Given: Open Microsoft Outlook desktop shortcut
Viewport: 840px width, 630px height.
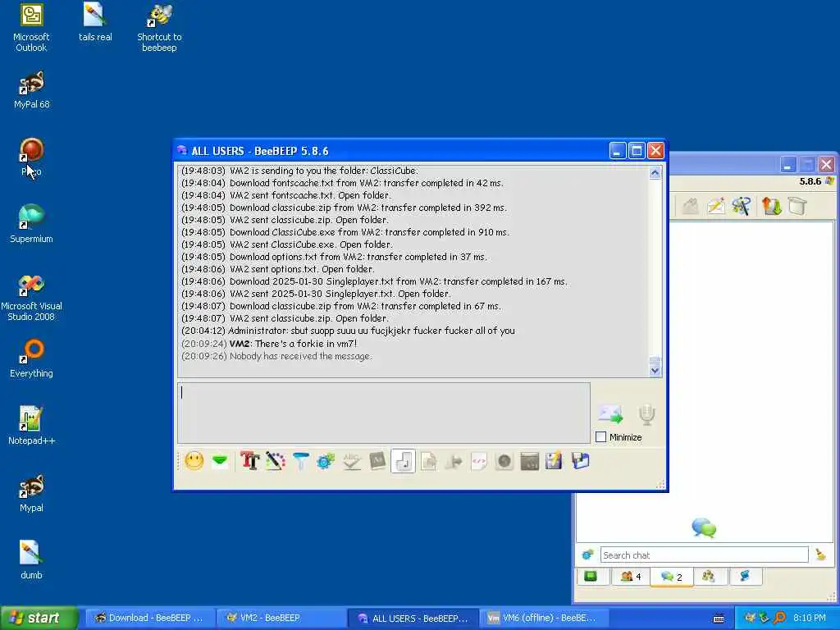Looking at the screenshot, I should coord(31,27).
